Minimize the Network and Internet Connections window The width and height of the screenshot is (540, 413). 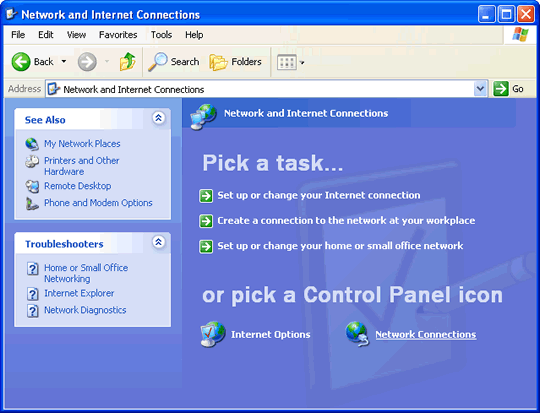[487, 14]
